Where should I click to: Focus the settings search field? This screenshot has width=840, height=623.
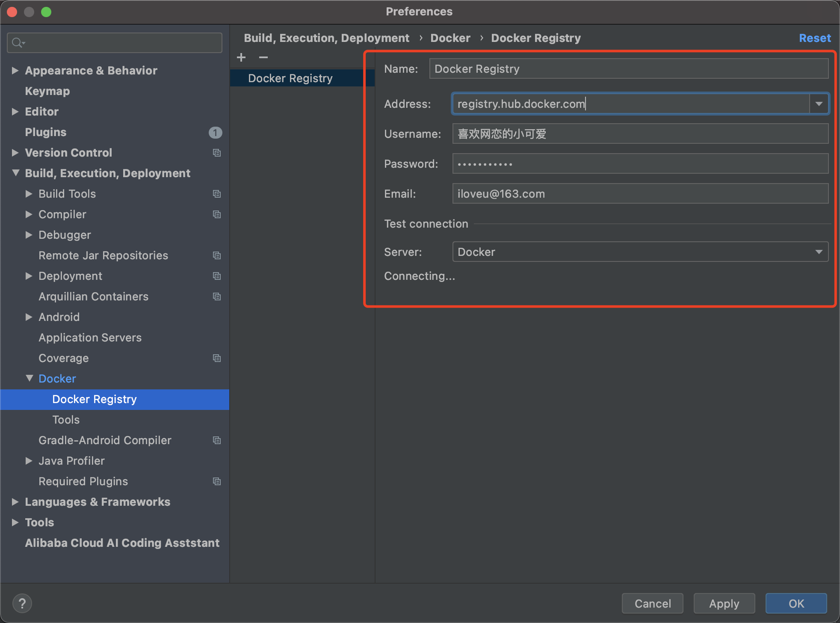115,43
